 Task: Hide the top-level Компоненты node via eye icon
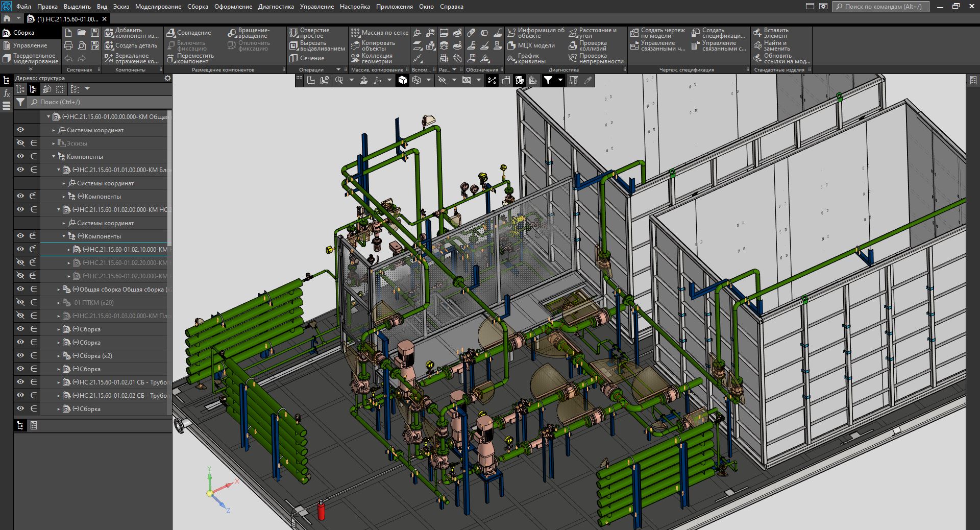point(20,157)
